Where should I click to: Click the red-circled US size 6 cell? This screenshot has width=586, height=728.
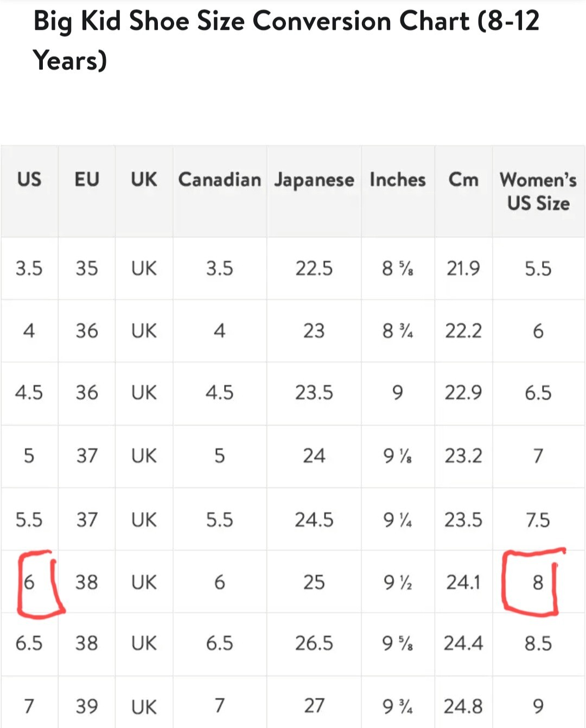[29, 582]
